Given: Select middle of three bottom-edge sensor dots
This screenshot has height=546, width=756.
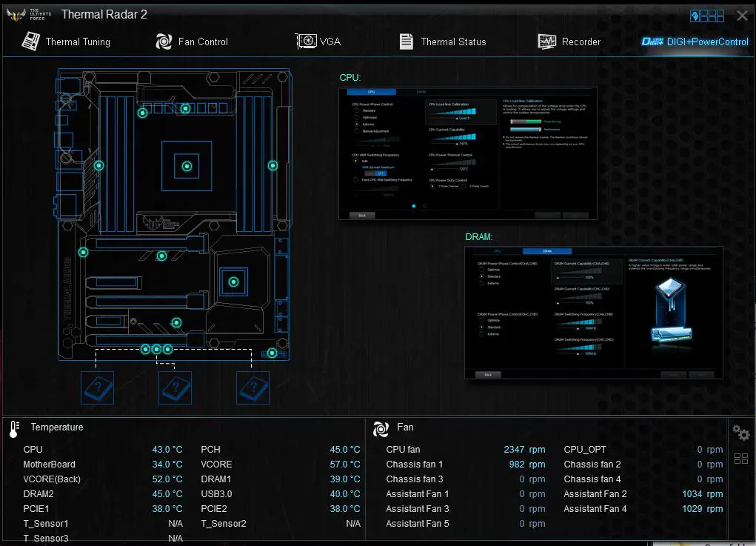Looking at the screenshot, I should coord(156,349).
